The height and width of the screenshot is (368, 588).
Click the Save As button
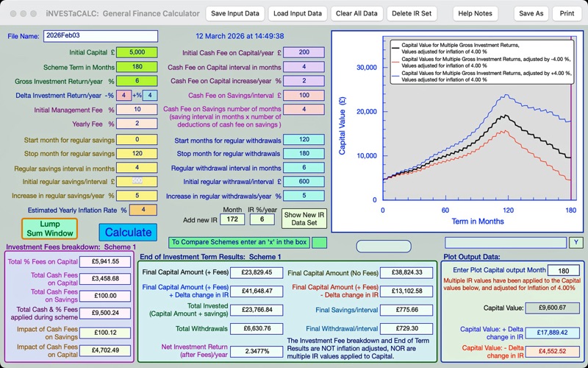point(531,13)
